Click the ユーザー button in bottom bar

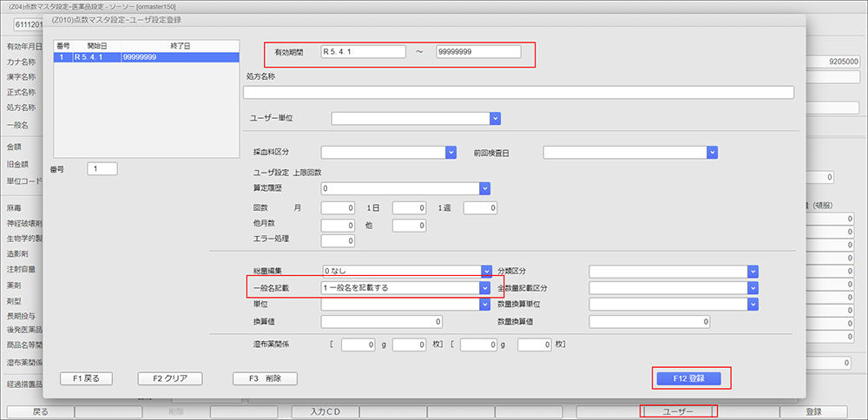pos(678,411)
